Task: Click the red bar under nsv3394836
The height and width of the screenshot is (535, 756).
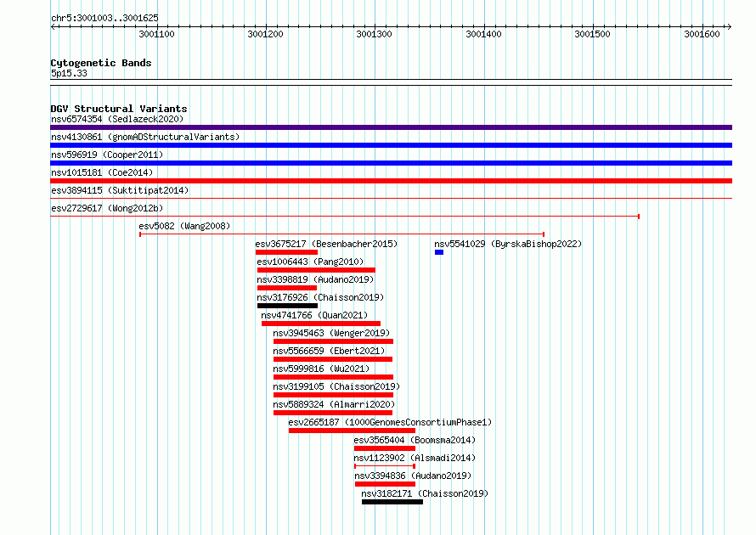Action: click(x=386, y=484)
